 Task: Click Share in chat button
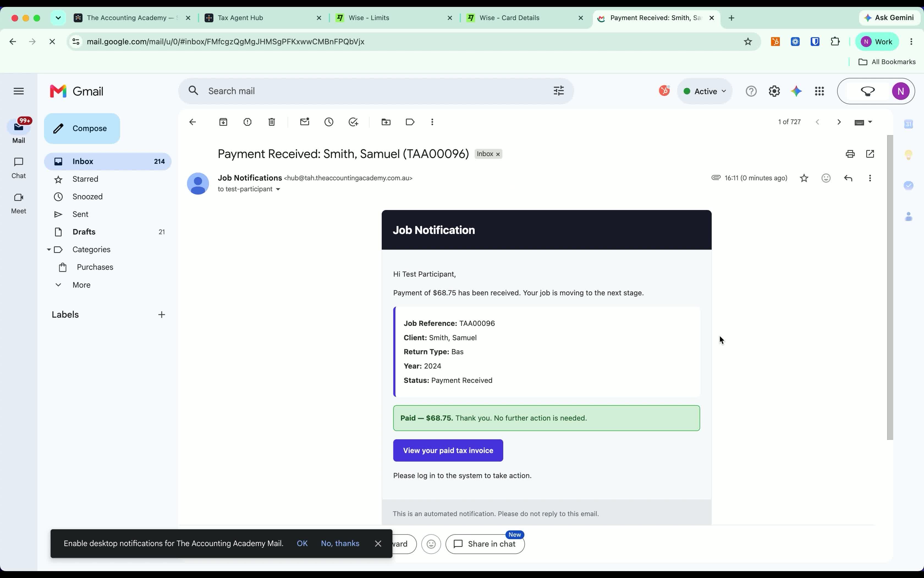pos(485,544)
